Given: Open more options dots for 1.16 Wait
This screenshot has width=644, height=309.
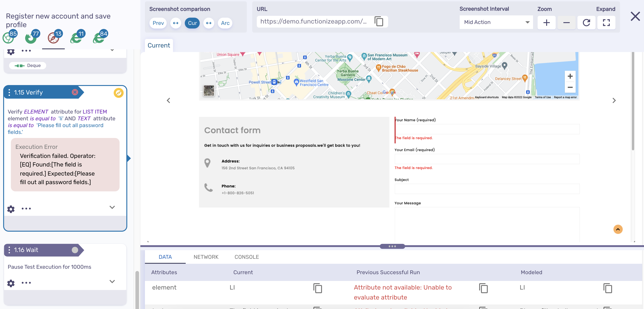Looking at the screenshot, I should click(26, 283).
